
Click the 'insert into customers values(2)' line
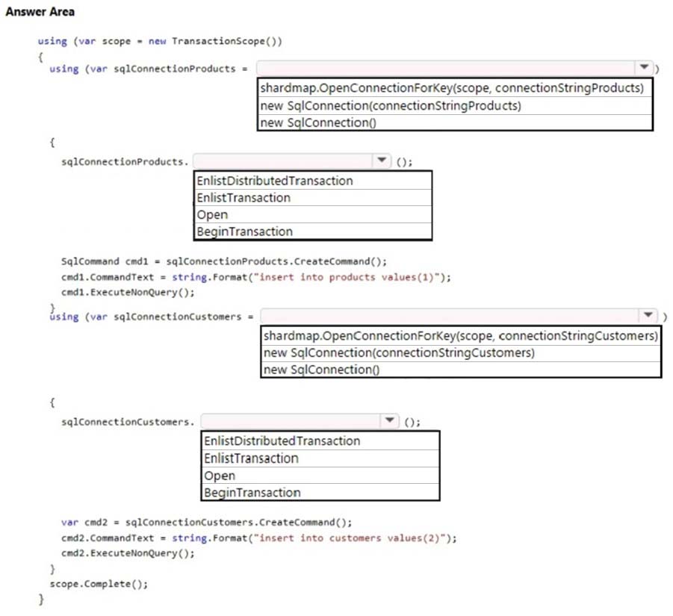tap(258, 538)
